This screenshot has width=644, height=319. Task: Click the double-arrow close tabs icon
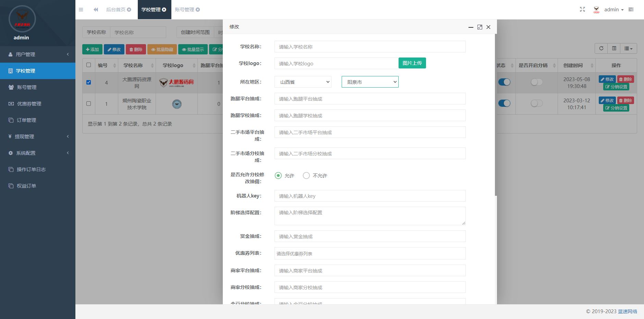click(96, 10)
